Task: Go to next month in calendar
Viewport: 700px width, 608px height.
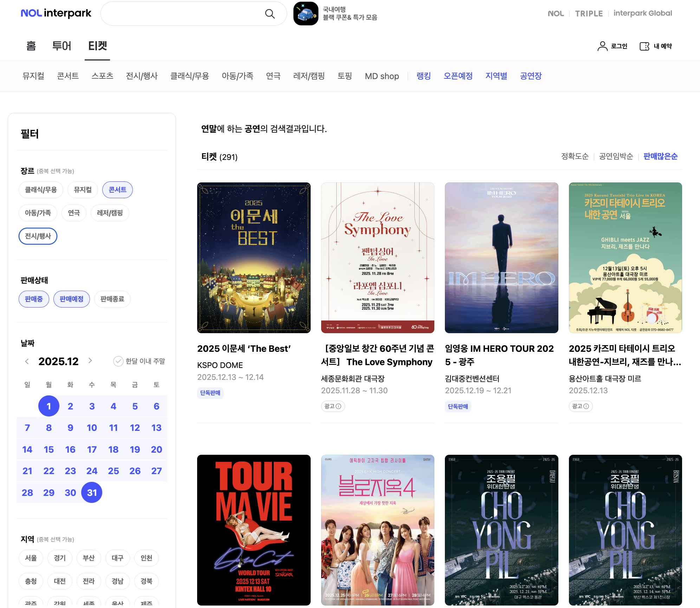Action: [90, 361]
